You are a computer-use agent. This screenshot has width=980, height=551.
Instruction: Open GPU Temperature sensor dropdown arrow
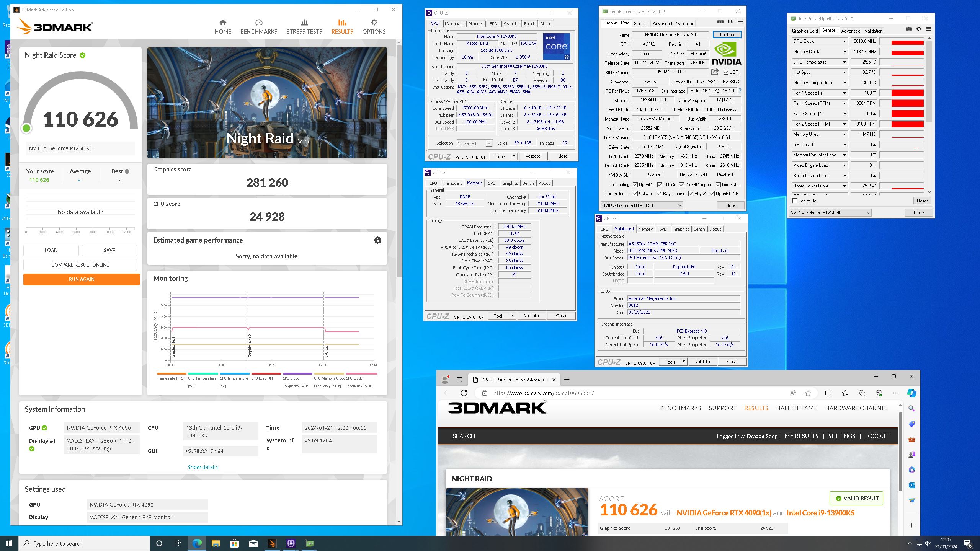pos(844,62)
